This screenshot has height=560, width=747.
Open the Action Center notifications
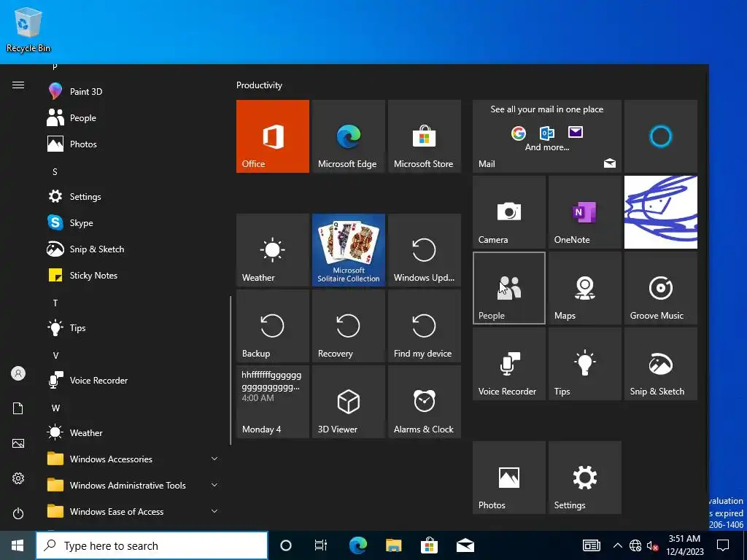pyautogui.click(x=723, y=545)
